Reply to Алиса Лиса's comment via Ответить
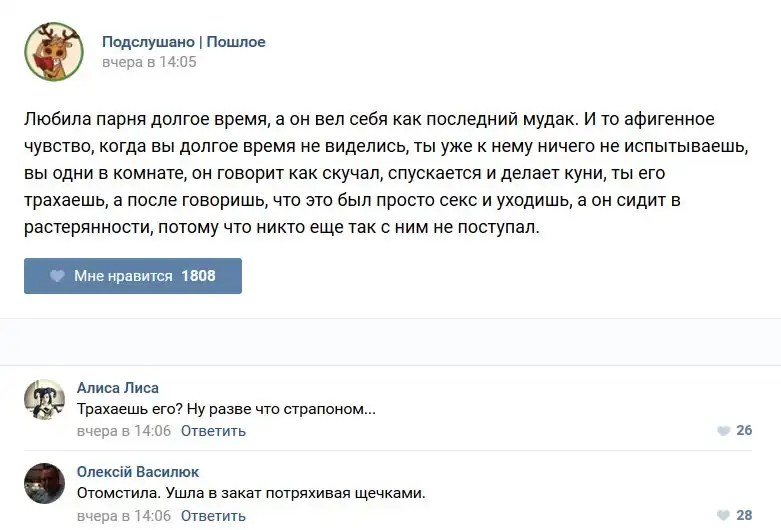This screenshot has height=530, width=781. tap(213, 431)
